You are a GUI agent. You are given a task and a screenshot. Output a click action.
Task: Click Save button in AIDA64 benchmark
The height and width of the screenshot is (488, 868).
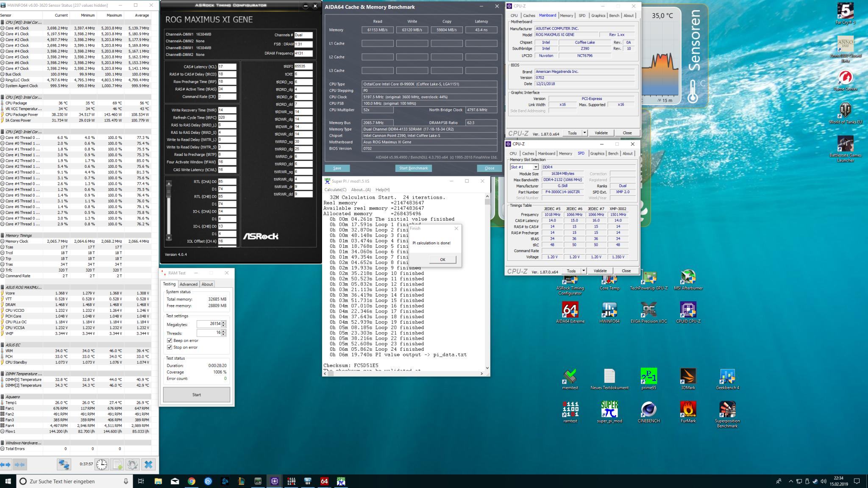pyautogui.click(x=337, y=168)
